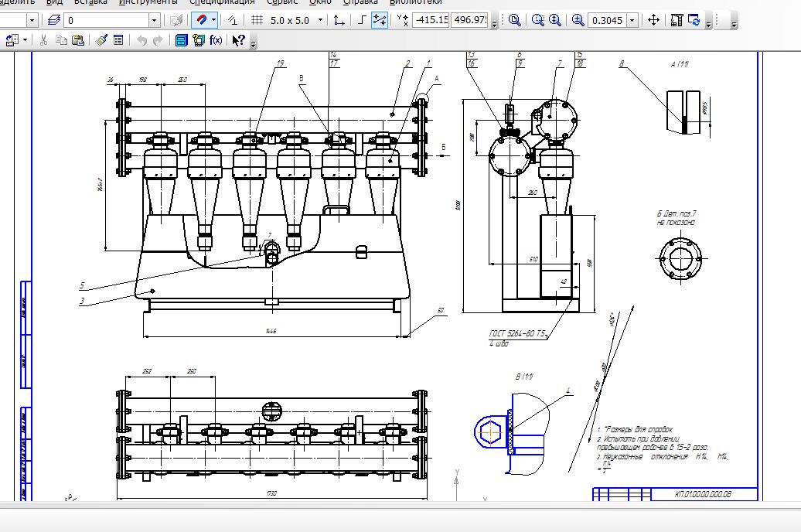The width and height of the screenshot is (801, 532).
Task: Toggle orthogonal drawing mode
Action: point(362,20)
